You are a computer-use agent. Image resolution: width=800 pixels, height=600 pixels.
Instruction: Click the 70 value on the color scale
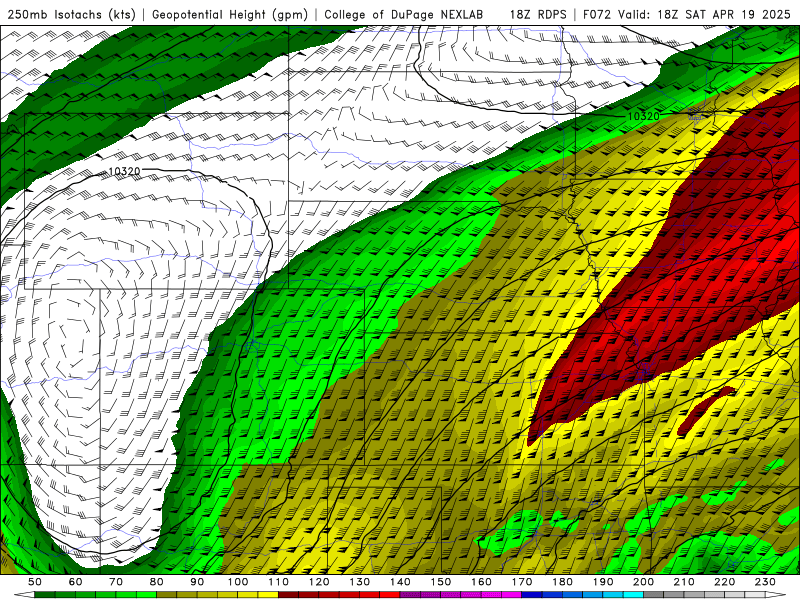click(x=116, y=582)
